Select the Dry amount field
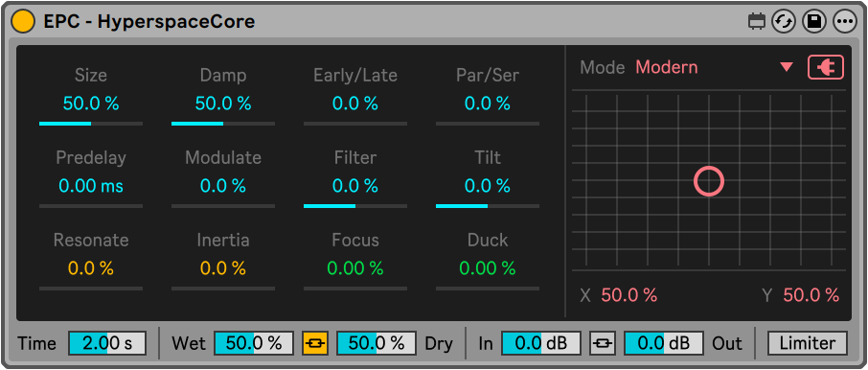Screen dimensions: 868x370 pyautogui.click(x=377, y=343)
